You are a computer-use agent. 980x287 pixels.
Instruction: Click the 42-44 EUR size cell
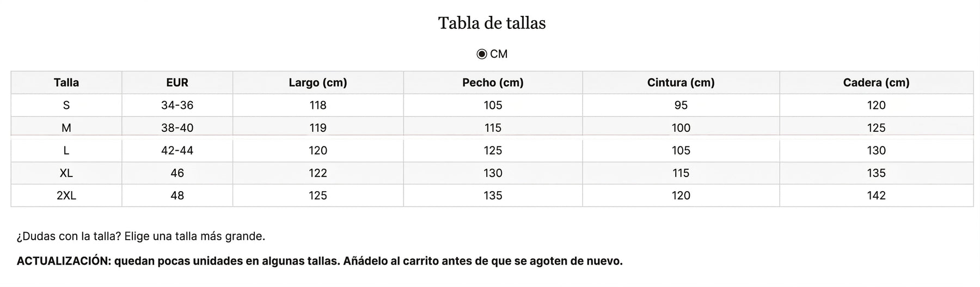(x=177, y=150)
